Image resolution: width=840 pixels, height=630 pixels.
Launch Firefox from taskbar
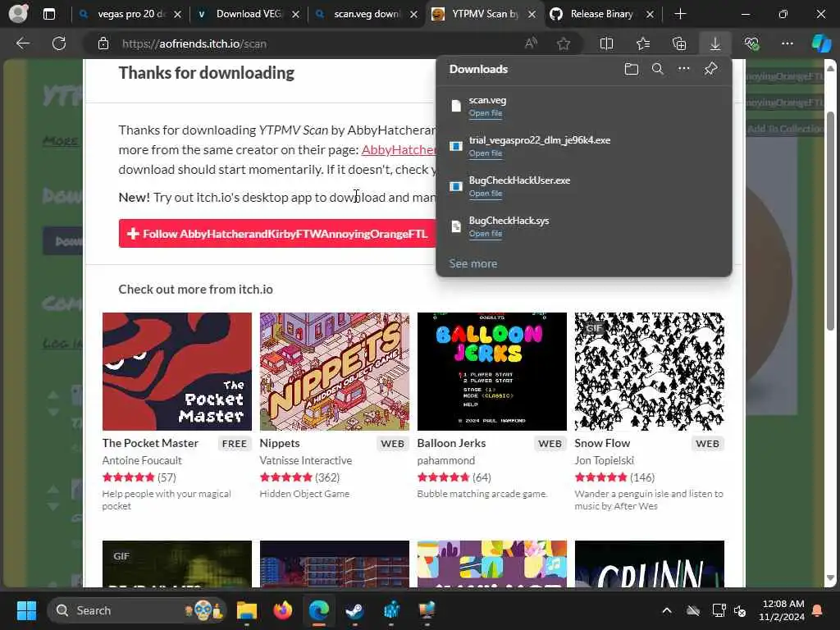pos(283,610)
